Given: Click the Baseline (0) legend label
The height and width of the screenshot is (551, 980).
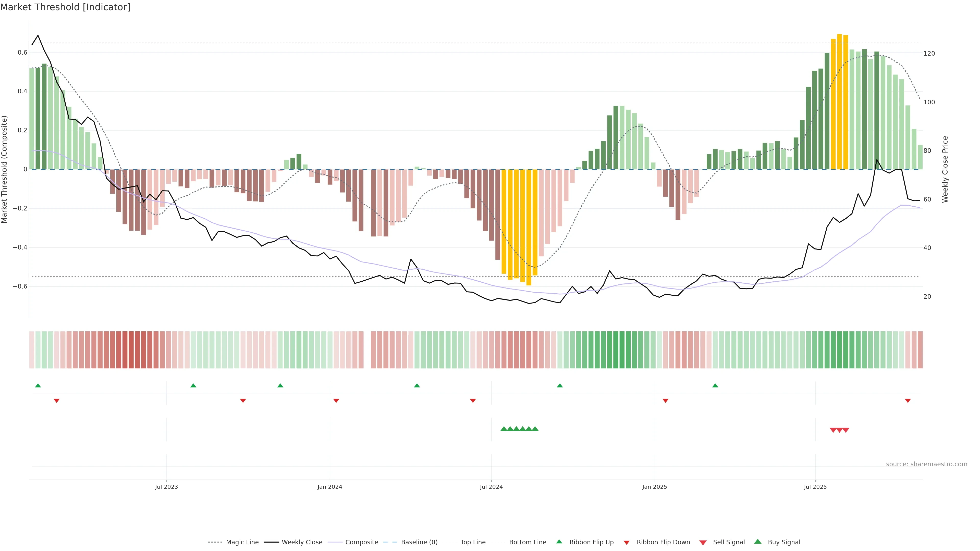Looking at the screenshot, I should [x=419, y=542].
